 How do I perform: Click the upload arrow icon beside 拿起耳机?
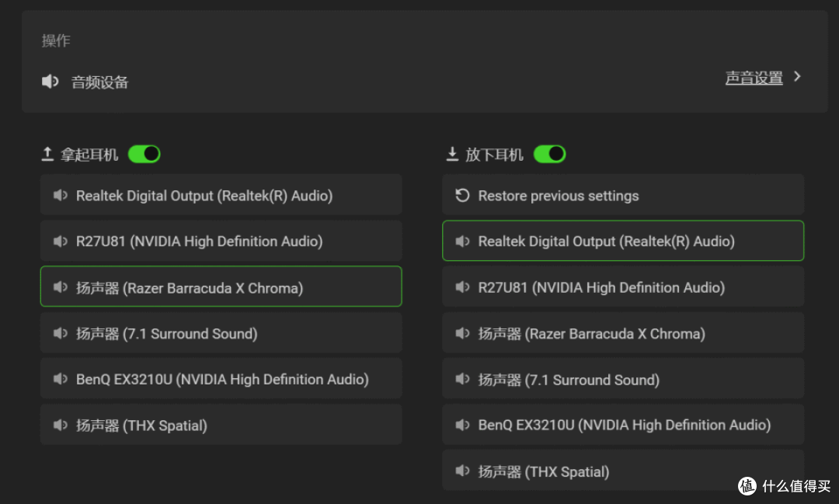pyautogui.click(x=47, y=154)
